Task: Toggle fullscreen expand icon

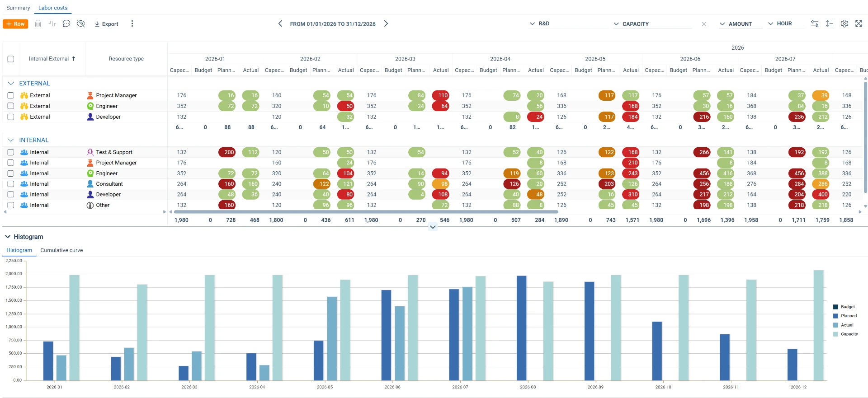Action: coord(859,23)
